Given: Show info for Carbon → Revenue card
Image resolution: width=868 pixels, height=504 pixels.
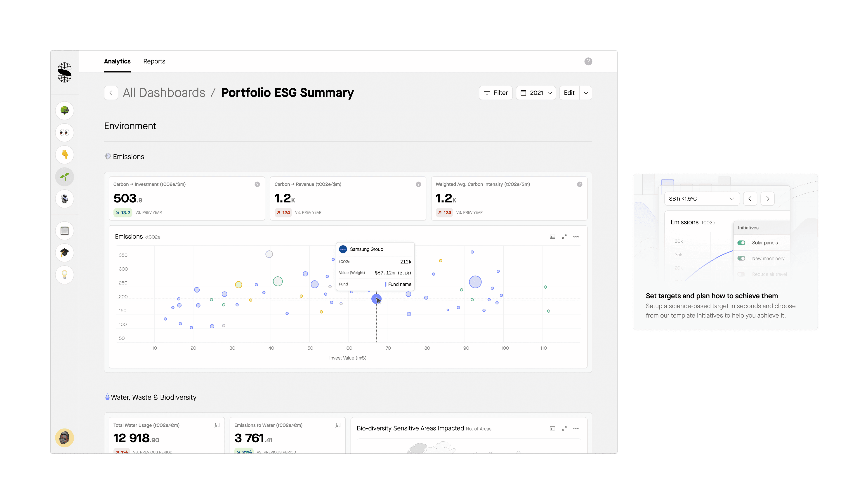Looking at the screenshot, I should point(418,184).
